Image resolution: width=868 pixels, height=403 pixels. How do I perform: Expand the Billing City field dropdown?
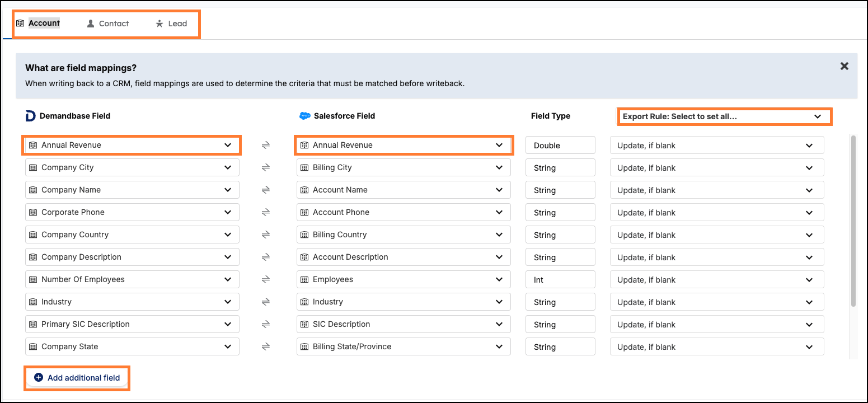click(x=403, y=167)
